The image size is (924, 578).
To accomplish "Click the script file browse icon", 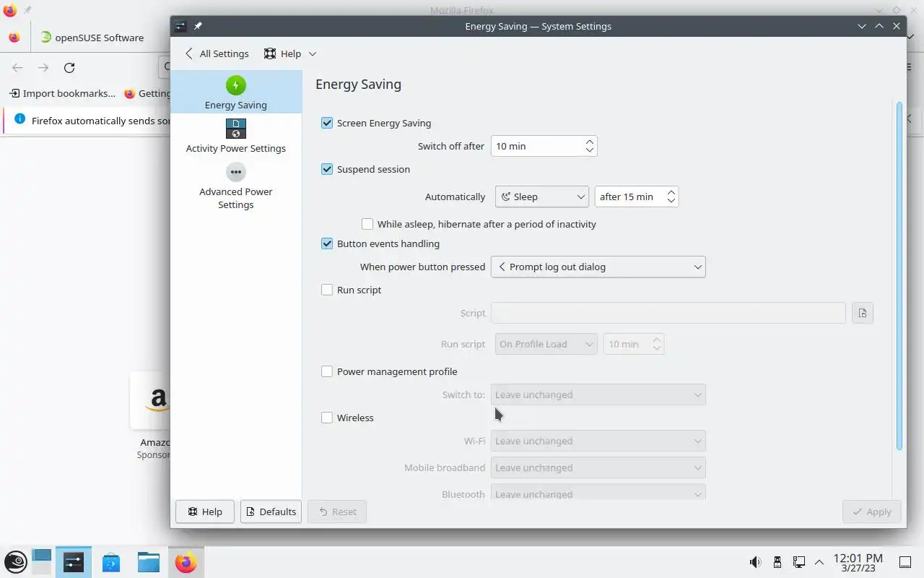I will [x=863, y=313].
